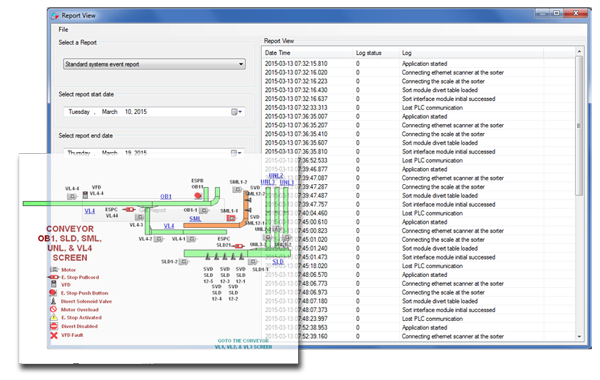Open the SML conveyor link
The width and height of the screenshot is (600, 380).
[x=195, y=219]
